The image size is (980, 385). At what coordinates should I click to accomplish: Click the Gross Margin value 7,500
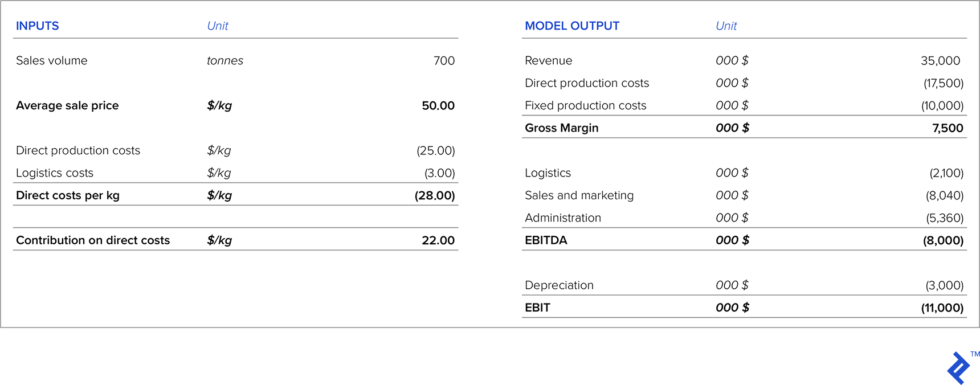tap(948, 129)
